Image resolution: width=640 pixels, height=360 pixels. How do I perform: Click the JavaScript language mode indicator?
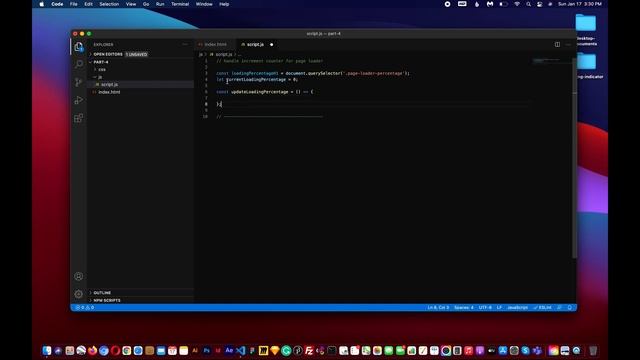(517, 307)
